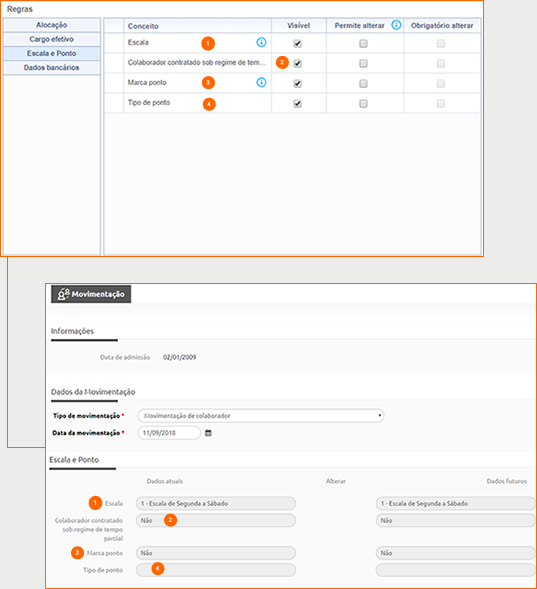537x589 pixels.
Task: Select the Dados bancários rules tab
Action: [52, 68]
